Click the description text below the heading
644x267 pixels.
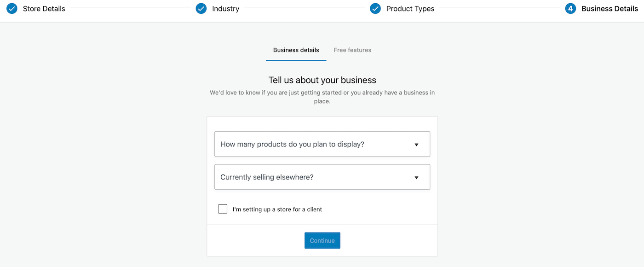click(322, 97)
